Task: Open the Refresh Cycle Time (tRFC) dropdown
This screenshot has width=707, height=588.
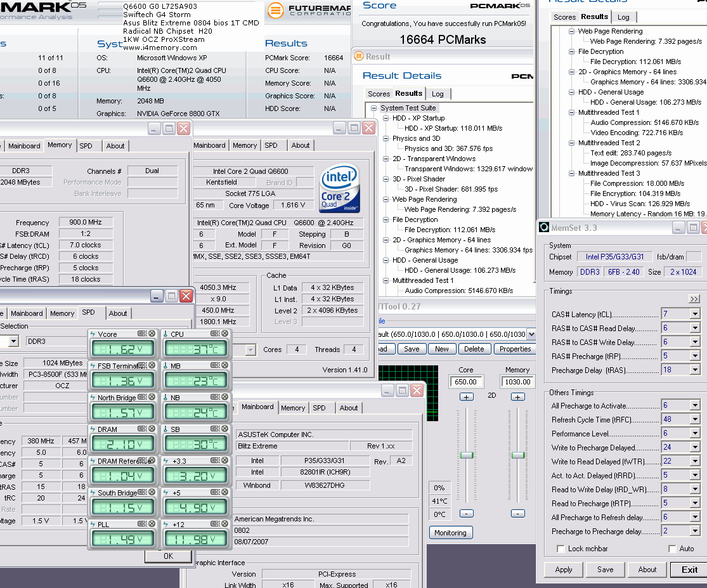Action: coord(695,419)
